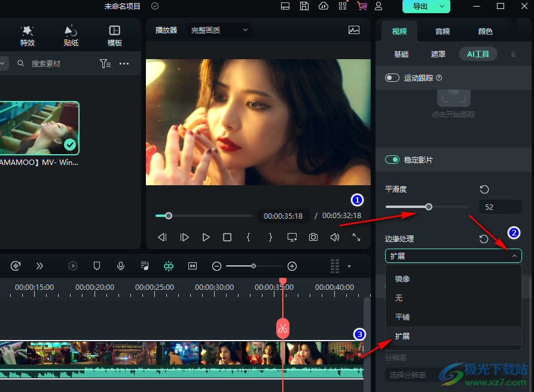Select 扩展 from the edge processing list

pos(453,336)
